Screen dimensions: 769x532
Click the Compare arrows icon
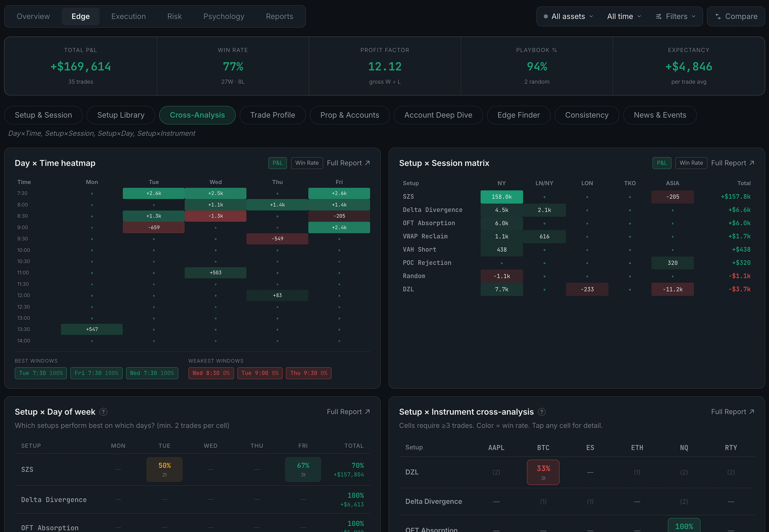tap(718, 16)
